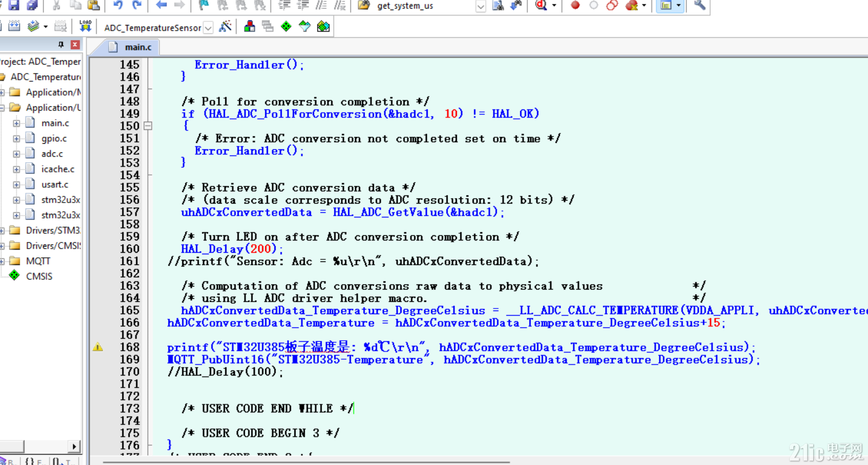Paste from clipboard using toolbar icon
The height and width of the screenshot is (465, 868).
coord(94,5)
